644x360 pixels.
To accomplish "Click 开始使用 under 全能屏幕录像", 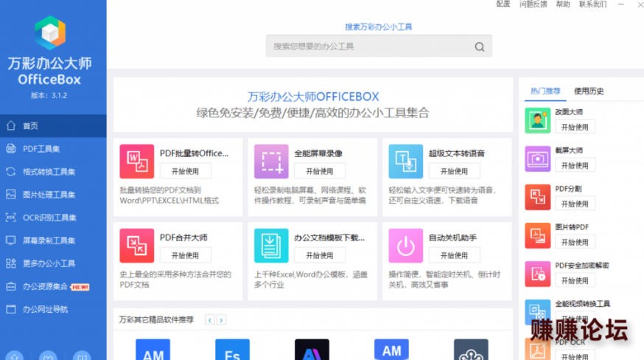I will 320,171.
